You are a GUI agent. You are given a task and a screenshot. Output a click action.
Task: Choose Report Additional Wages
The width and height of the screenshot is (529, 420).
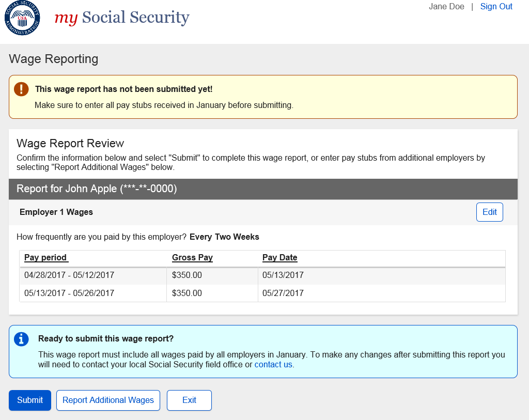pyautogui.click(x=108, y=400)
